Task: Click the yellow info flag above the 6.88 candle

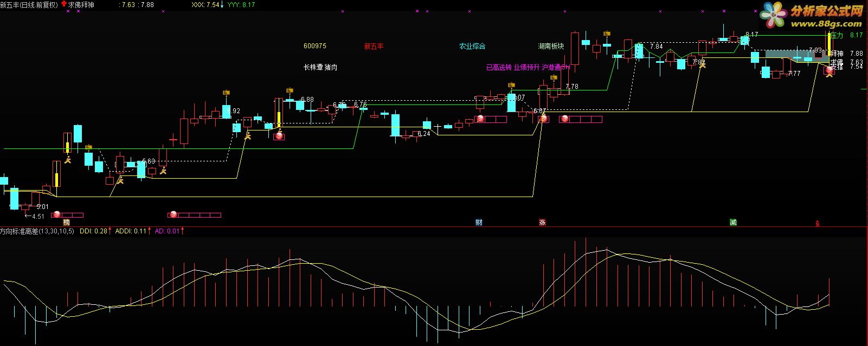Action: pos(290,90)
